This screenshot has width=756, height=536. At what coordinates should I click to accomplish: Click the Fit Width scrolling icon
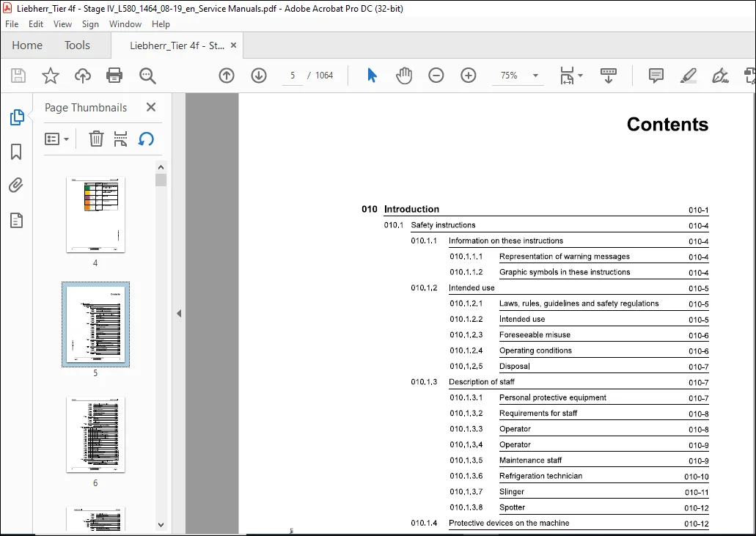pos(567,76)
